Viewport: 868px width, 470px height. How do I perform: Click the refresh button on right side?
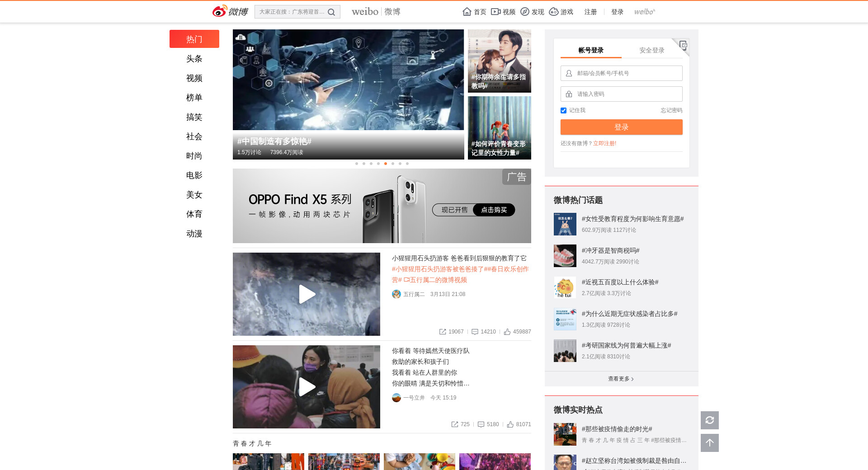709,420
